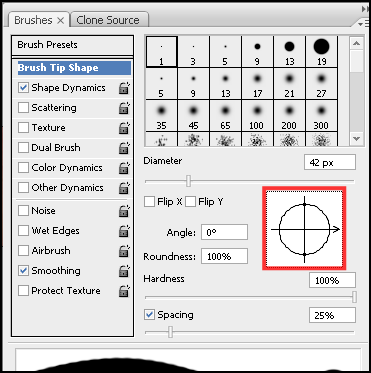Click the lock icon next to Scattering
The height and width of the screenshot is (373, 371).
(124, 108)
